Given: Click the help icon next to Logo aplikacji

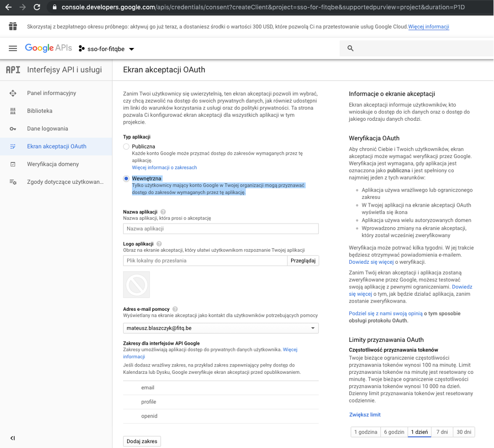Looking at the screenshot, I should click(159, 244).
